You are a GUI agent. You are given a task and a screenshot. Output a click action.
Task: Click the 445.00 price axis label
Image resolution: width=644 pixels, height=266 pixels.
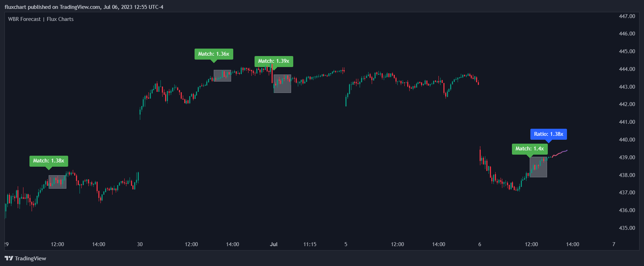627,51
